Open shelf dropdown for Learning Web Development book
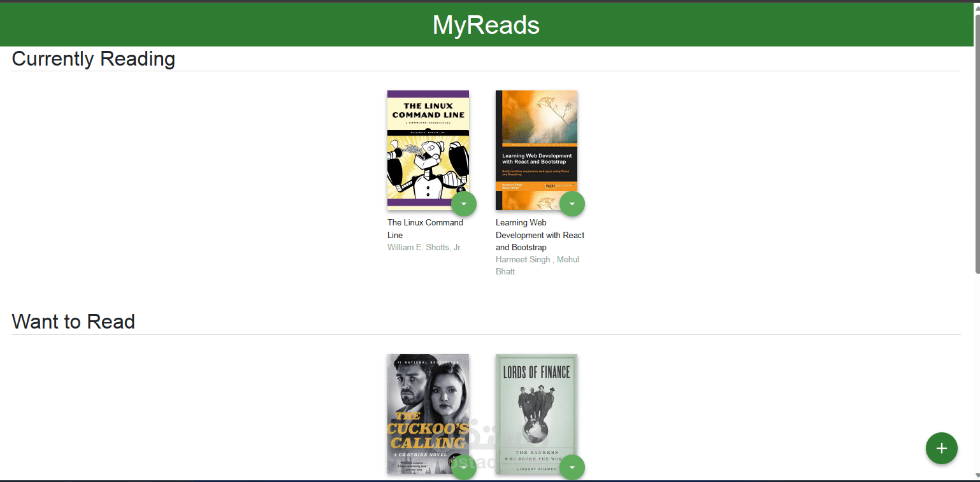Screen dimensions: 980x482 tap(572, 204)
